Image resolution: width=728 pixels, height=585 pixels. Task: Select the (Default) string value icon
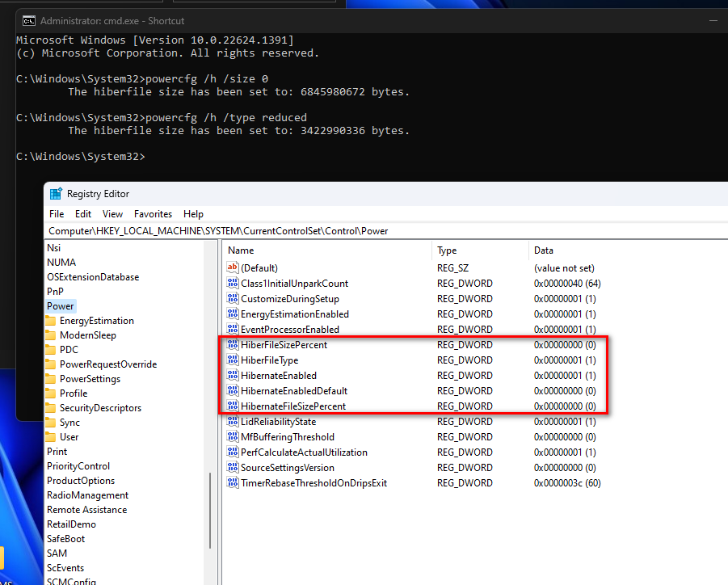click(232, 267)
